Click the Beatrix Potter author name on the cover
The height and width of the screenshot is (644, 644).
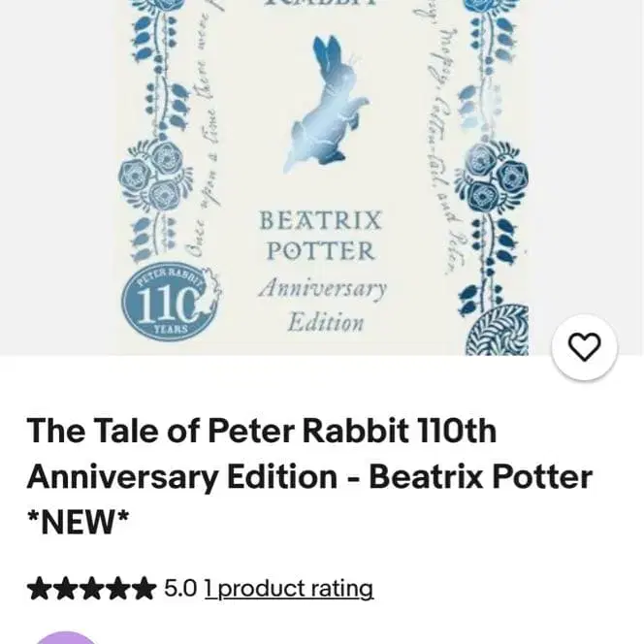click(x=321, y=236)
